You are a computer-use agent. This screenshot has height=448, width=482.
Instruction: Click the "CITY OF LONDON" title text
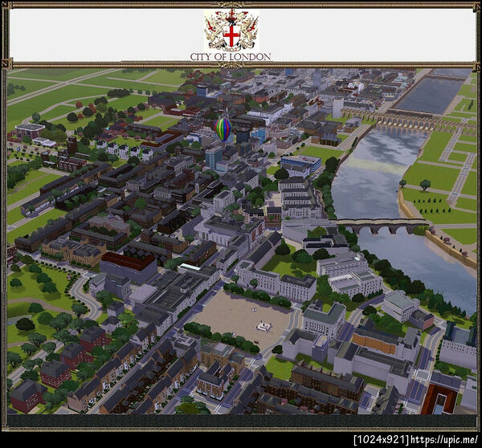coord(231,57)
